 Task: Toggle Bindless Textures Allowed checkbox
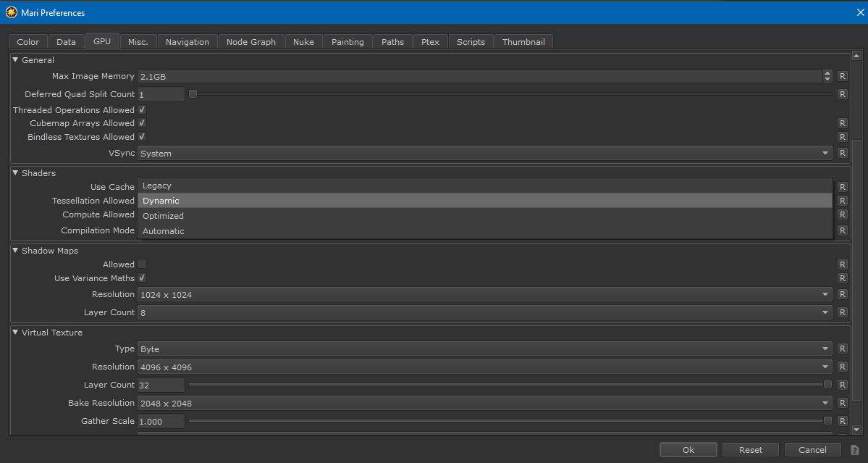point(142,137)
